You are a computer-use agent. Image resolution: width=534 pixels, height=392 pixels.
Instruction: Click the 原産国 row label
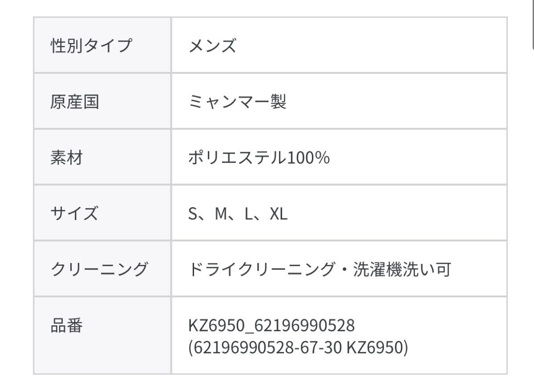pyautogui.click(x=74, y=102)
